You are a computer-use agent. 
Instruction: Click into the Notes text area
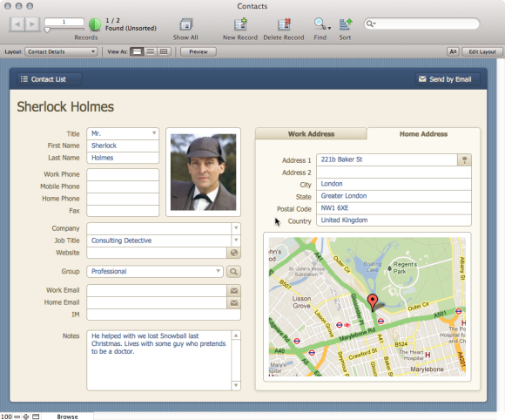[159, 361]
